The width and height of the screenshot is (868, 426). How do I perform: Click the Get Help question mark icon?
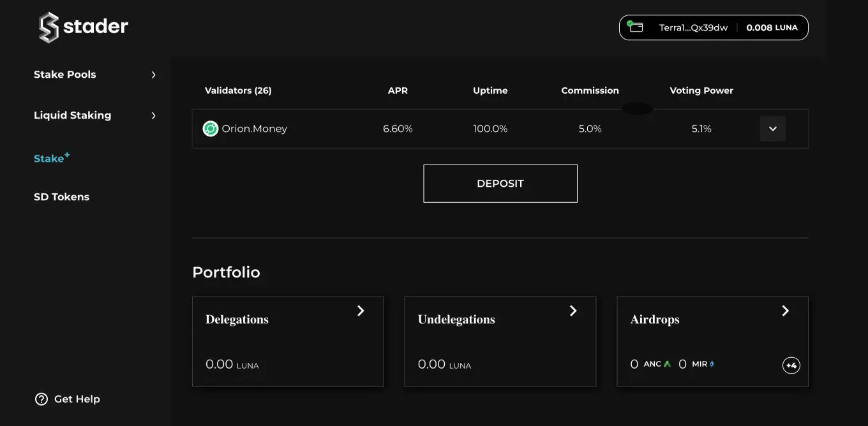[41, 399]
